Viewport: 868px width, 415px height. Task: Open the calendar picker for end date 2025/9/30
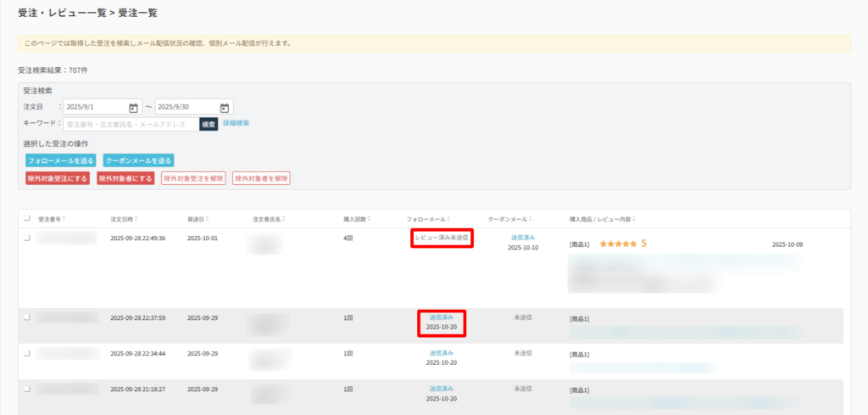(x=225, y=108)
